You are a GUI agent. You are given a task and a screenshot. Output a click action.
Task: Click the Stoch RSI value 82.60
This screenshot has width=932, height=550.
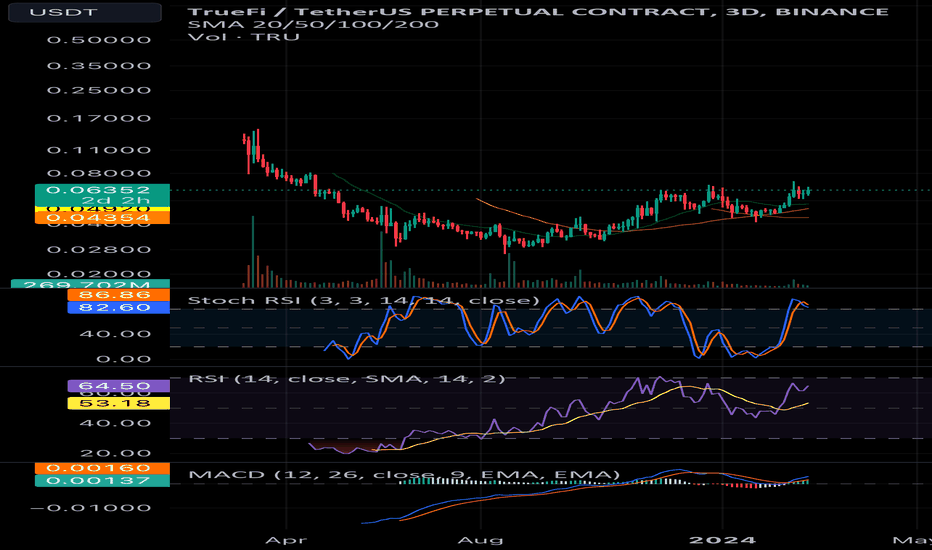pyautogui.click(x=118, y=307)
